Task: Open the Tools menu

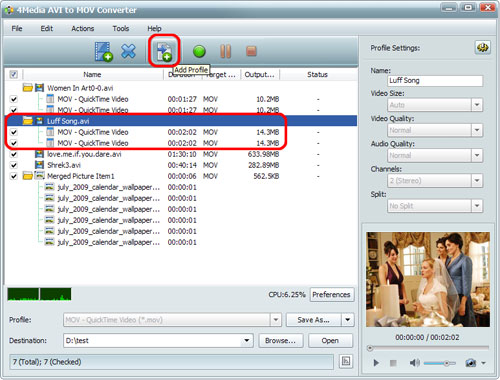Action: click(121, 29)
